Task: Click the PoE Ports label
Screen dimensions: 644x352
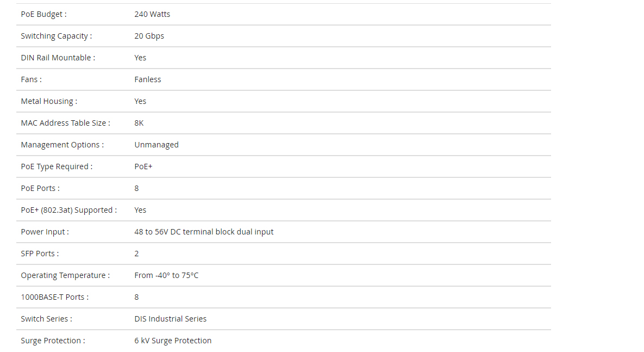Action: tap(40, 188)
